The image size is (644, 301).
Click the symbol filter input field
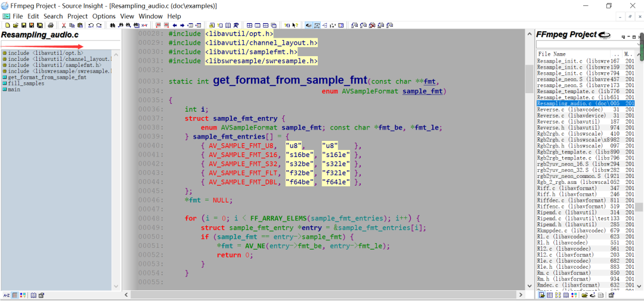tap(61, 44)
